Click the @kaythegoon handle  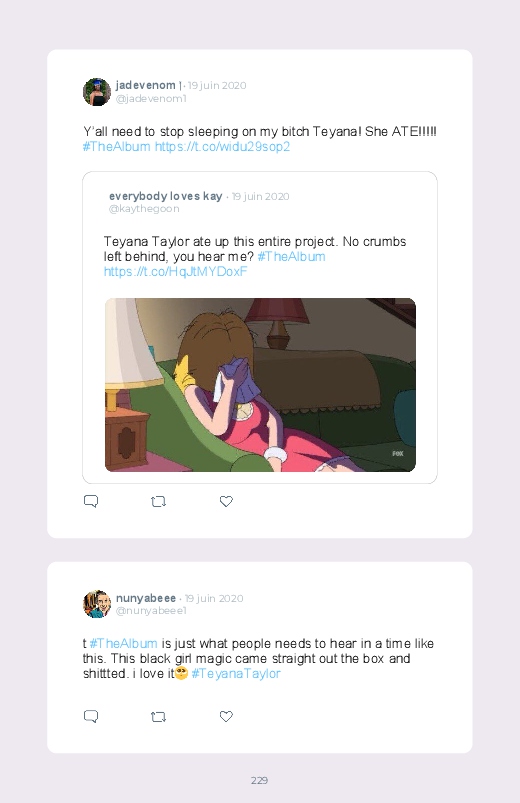pyautogui.click(x=144, y=208)
